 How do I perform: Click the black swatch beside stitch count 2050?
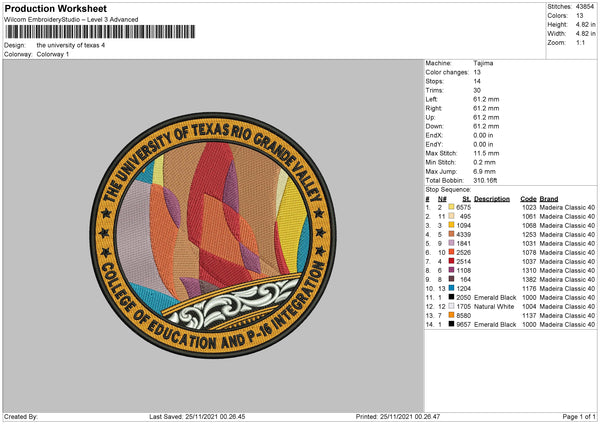coord(451,297)
